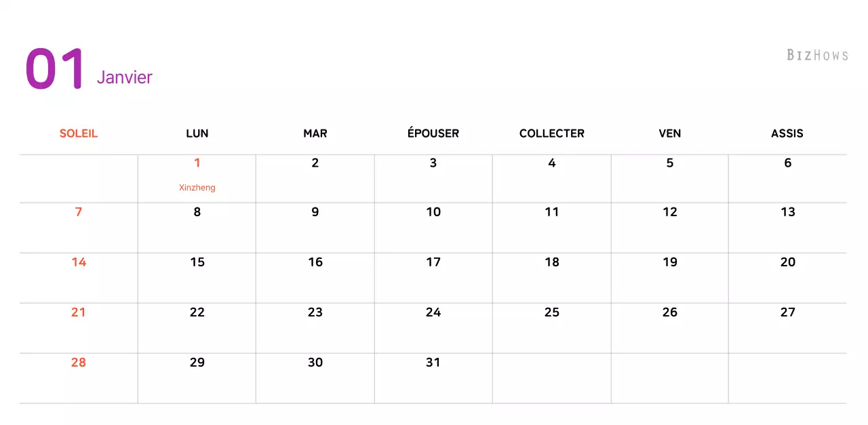Select the COLLECTER column header
Viewport: 868px width, 425px height.
coord(552,134)
